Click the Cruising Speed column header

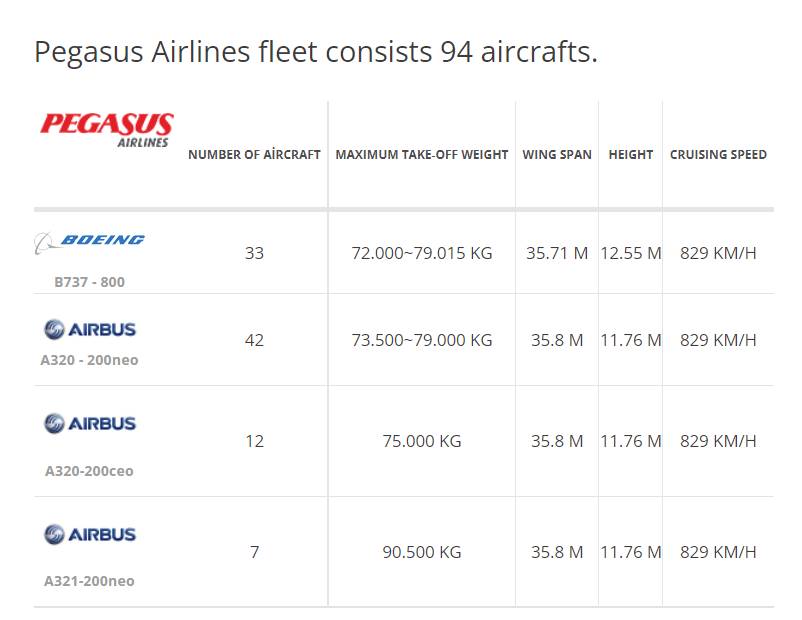point(718,154)
